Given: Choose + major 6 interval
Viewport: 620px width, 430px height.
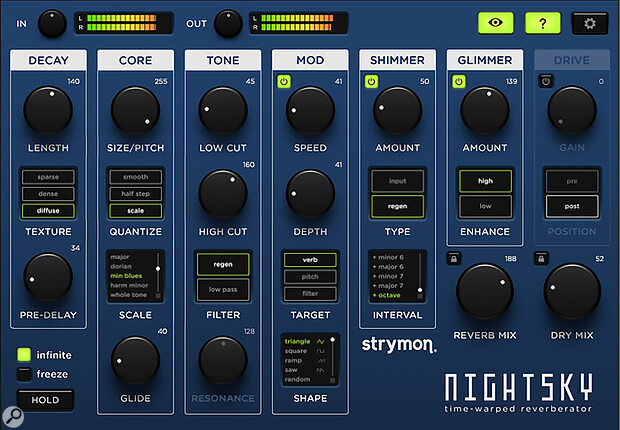Looking at the screenshot, I should pyautogui.click(x=388, y=267).
